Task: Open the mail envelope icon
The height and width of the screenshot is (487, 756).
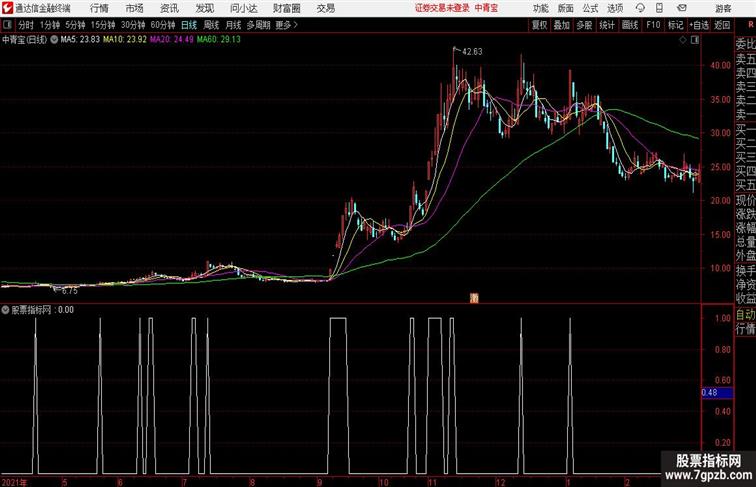Action: [682, 8]
